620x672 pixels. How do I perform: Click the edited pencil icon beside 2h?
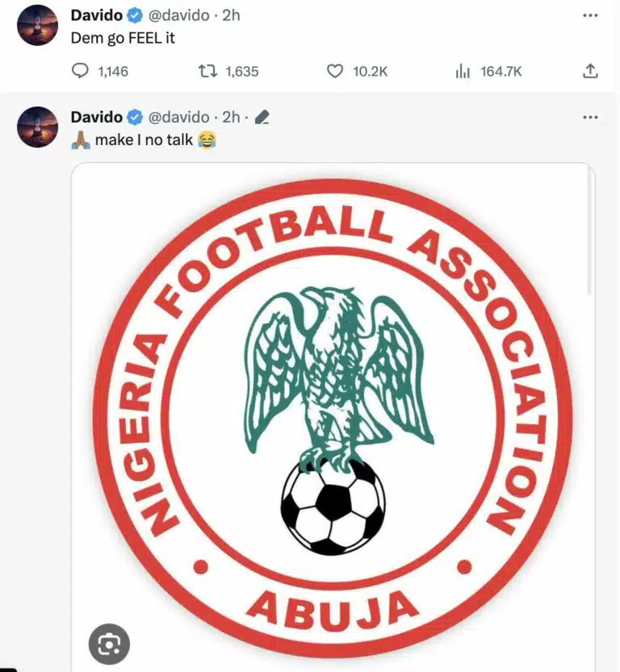pos(262,118)
